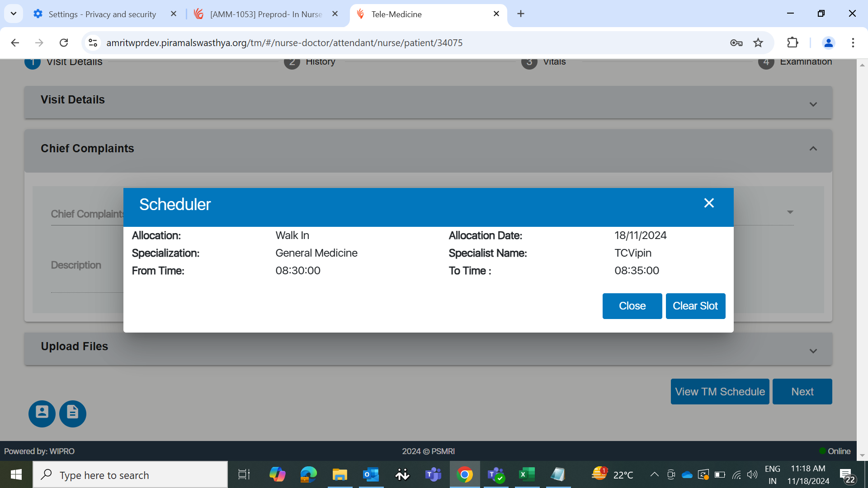Expand the Upload Files panel chevron
The height and width of the screenshot is (488, 868).
(813, 351)
